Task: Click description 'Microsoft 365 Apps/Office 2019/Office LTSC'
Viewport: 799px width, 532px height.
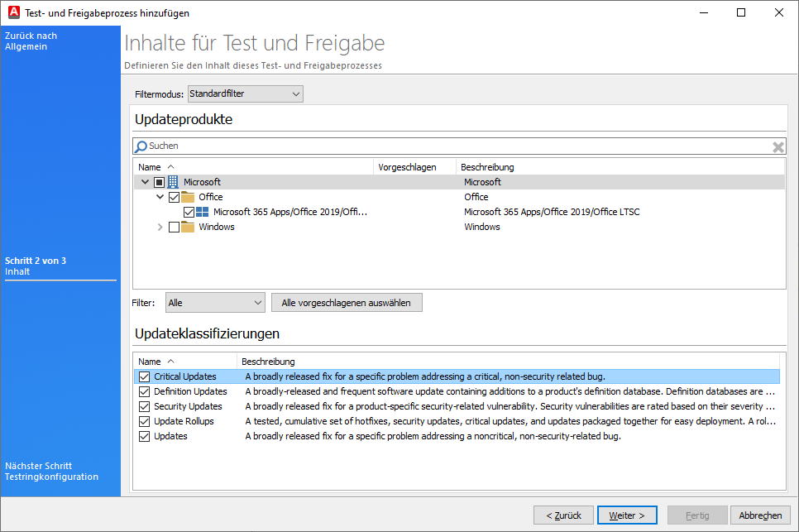Action: (552, 212)
